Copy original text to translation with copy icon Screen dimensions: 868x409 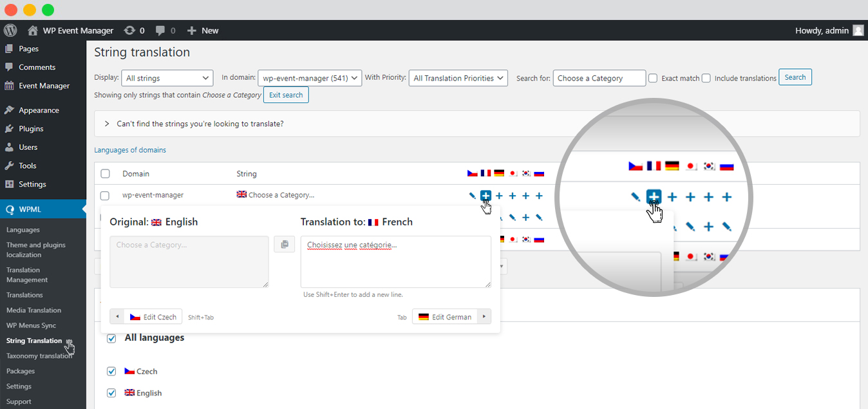point(285,244)
